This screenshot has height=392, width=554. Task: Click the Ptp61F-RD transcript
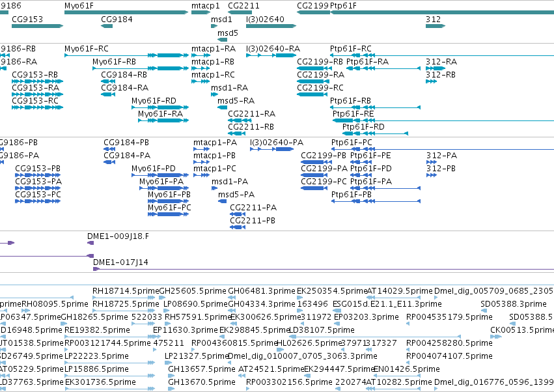(375, 133)
